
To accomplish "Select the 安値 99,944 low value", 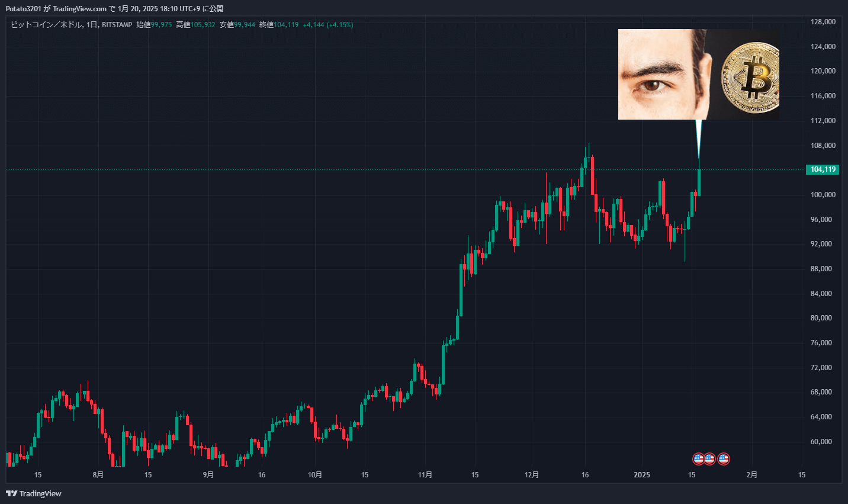I will tap(237, 25).
